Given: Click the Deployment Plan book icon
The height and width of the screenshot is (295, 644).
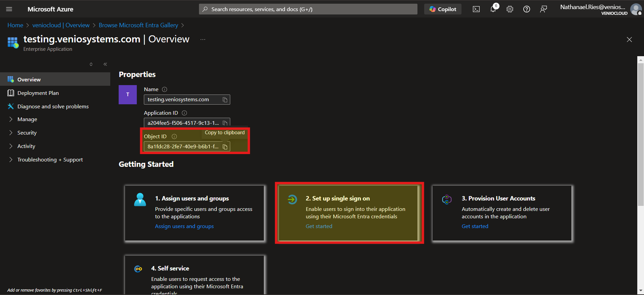Looking at the screenshot, I should pos(11,93).
